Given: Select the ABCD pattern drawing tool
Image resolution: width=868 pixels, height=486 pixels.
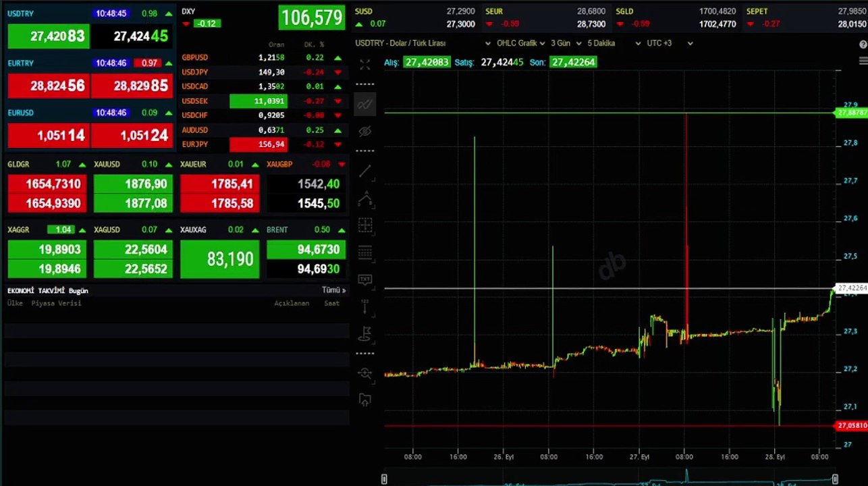Looking at the screenshot, I should (x=365, y=200).
